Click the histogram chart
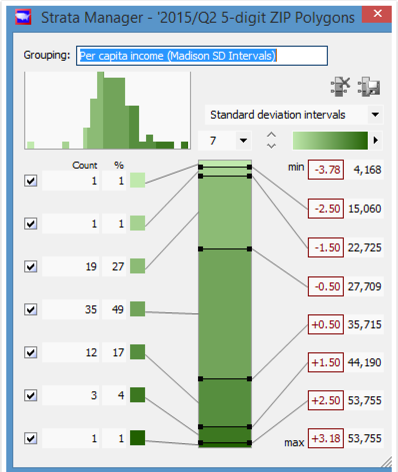Image resolution: width=398 pixels, height=472 pixels. pos(108,110)
